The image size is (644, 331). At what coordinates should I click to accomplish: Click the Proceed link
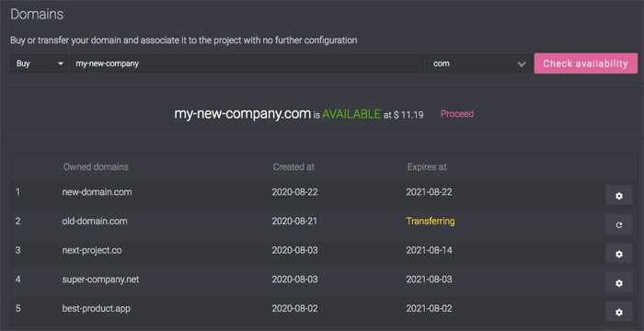(457, 114)
